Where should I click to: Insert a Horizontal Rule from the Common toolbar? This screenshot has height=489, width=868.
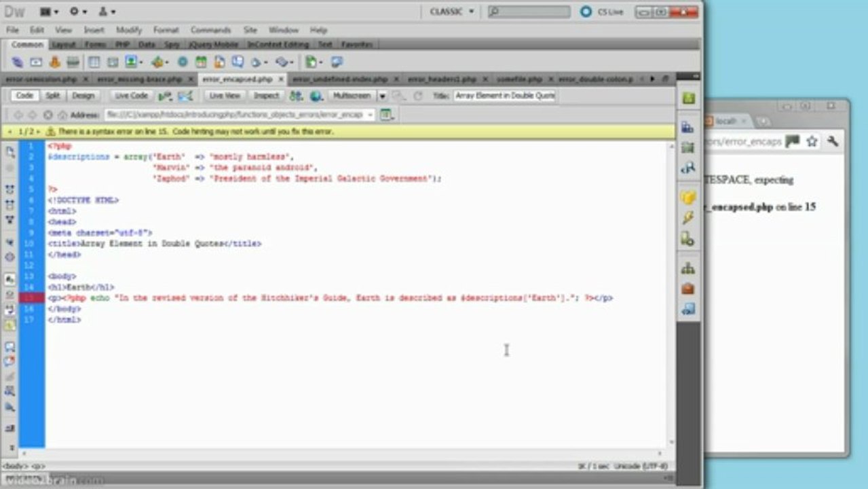pos(73,62)
